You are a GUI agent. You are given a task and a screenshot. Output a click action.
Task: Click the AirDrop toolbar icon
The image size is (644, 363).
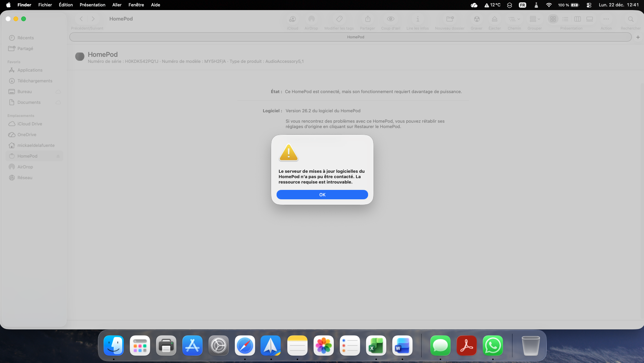click(311, 19)
